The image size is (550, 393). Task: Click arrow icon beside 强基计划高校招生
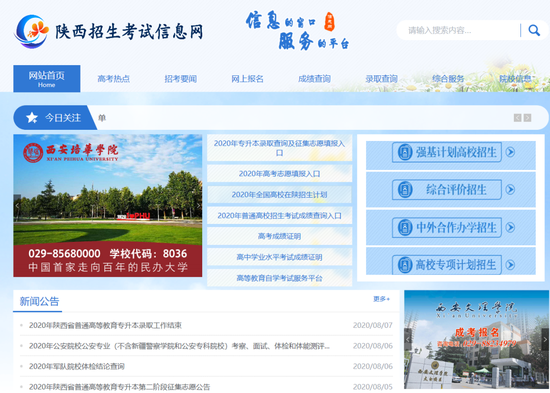[510, 152]
